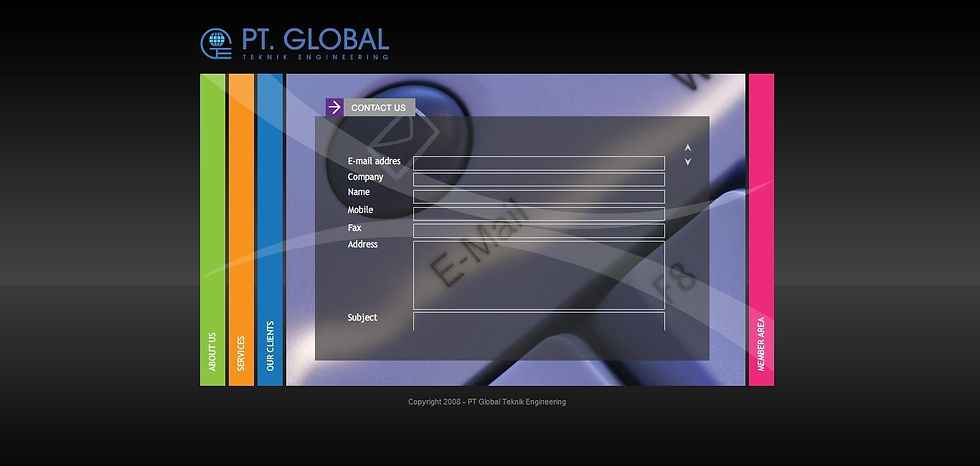Focus the Name input field
The height and width of the screenshot is (466, 980).
(x=539, y=197)
